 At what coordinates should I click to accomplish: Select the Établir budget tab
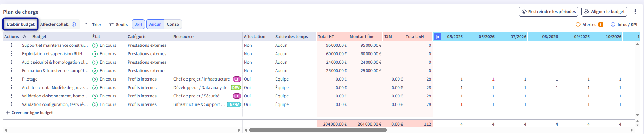click(x=21, y=24)
